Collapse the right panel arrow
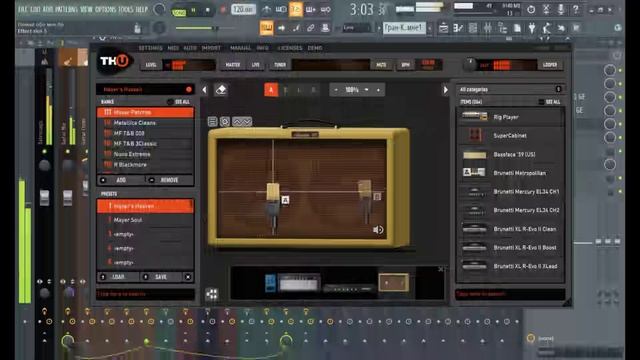 445,90
